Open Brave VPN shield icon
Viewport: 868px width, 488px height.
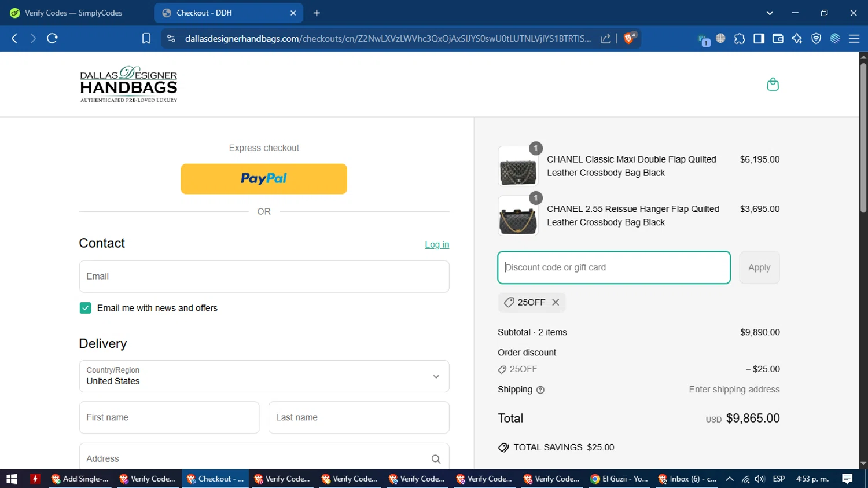[x=816, y=38]
